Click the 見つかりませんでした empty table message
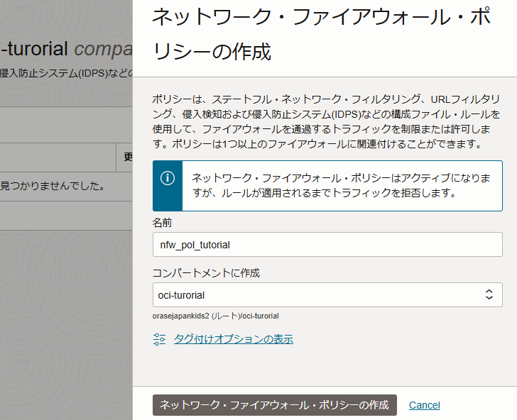The height and width of the screenshot is (420, 517). (53, 187)
